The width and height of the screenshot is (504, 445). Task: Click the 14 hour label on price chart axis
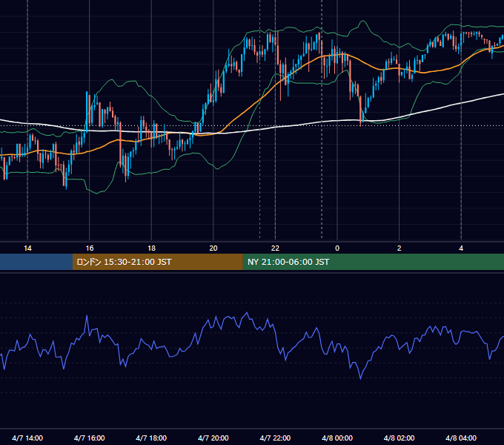coord(27,248)
